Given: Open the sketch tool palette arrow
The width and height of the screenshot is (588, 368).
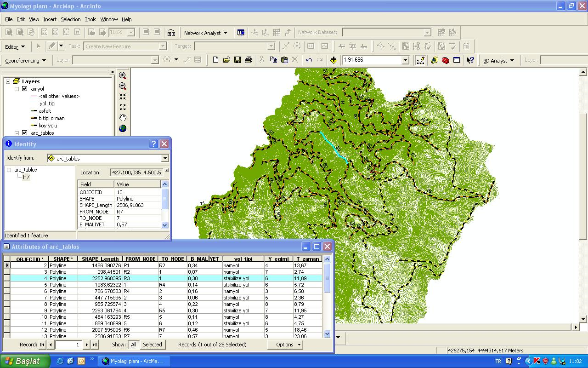Looking at the screenshot, I should (61, 46).
